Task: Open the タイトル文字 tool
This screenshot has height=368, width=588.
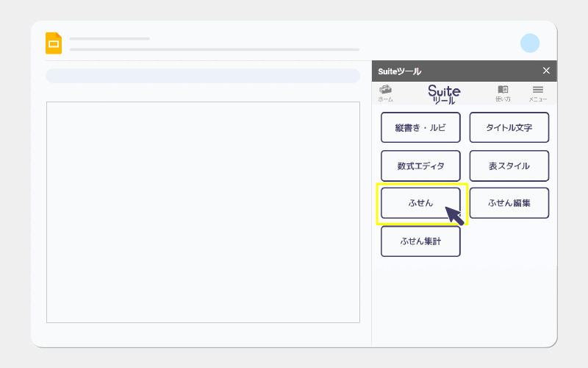Action: (x=509, y=127)
